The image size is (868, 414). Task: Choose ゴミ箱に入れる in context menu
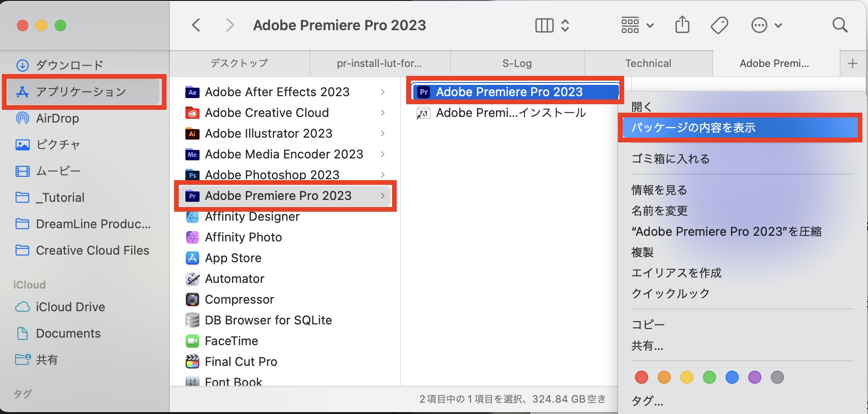(x=670, y=159)
